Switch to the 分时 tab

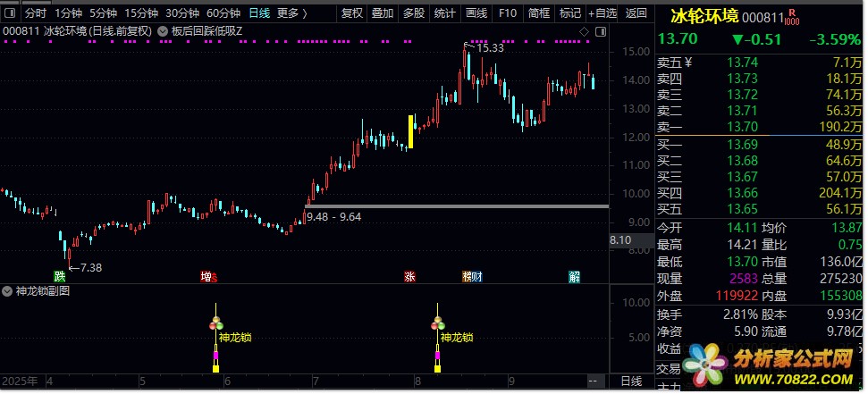(x=35, y=13)
